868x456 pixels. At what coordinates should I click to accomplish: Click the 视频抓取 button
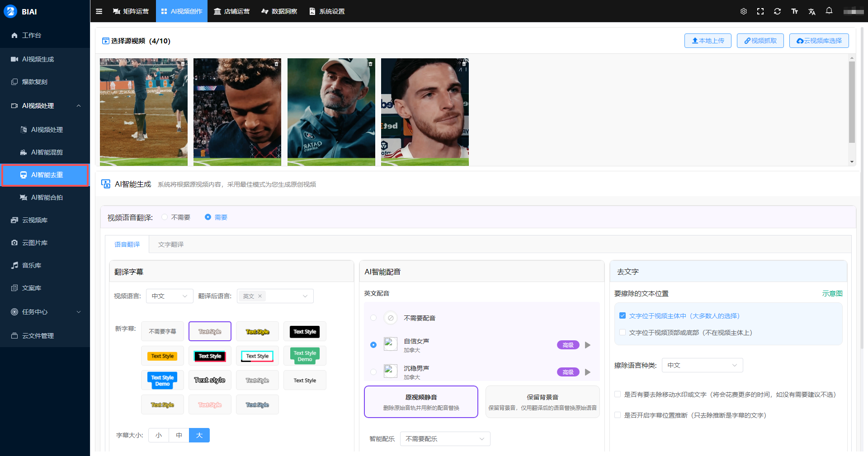760,41
